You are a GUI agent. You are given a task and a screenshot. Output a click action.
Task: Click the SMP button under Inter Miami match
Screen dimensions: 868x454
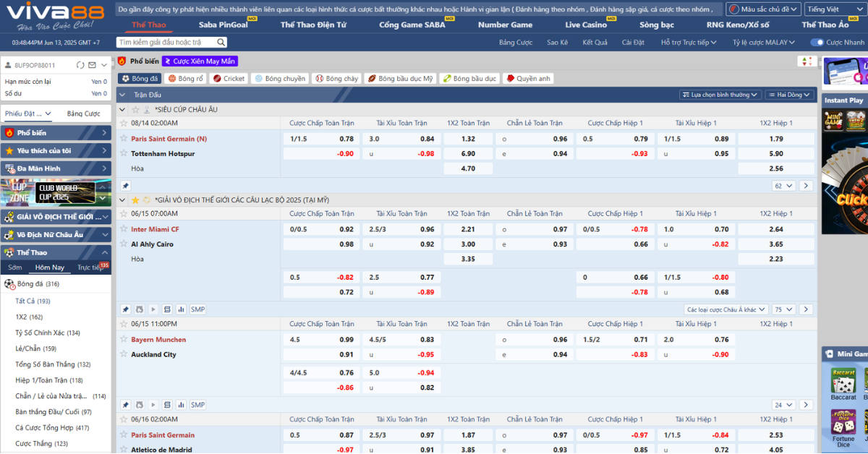click(x=197, y=309)
